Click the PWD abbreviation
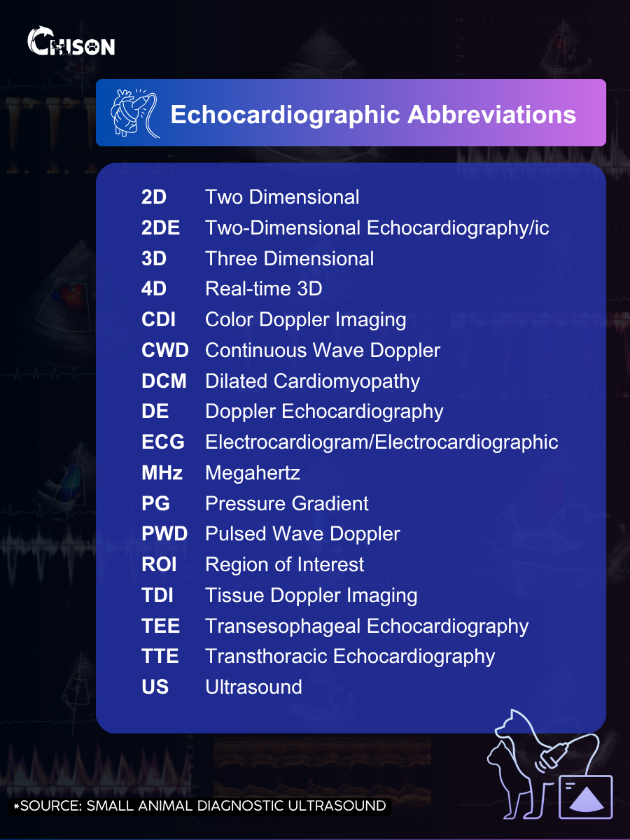Image resolution: width=630 pixels, height=840 pixels. 164,534
